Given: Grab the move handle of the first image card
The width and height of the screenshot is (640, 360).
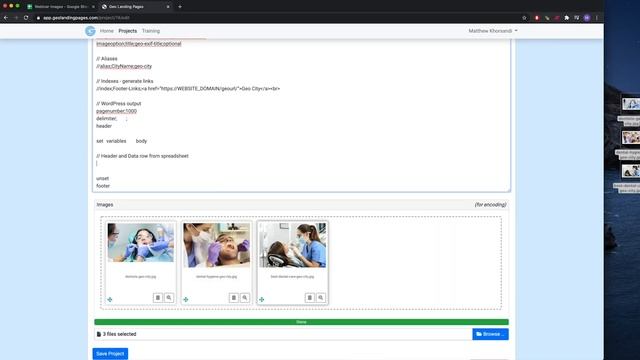Looking at the screenshot, I should tap(110, 300).
